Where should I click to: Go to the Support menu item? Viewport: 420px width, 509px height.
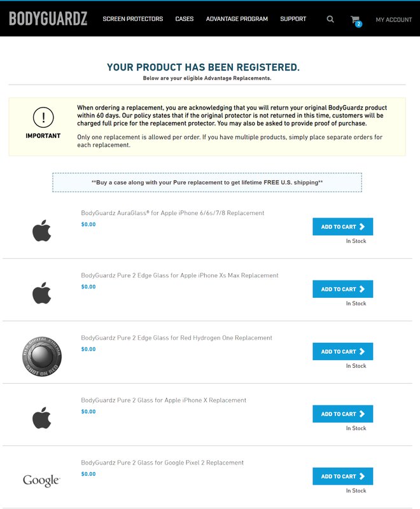pos(293,19)
